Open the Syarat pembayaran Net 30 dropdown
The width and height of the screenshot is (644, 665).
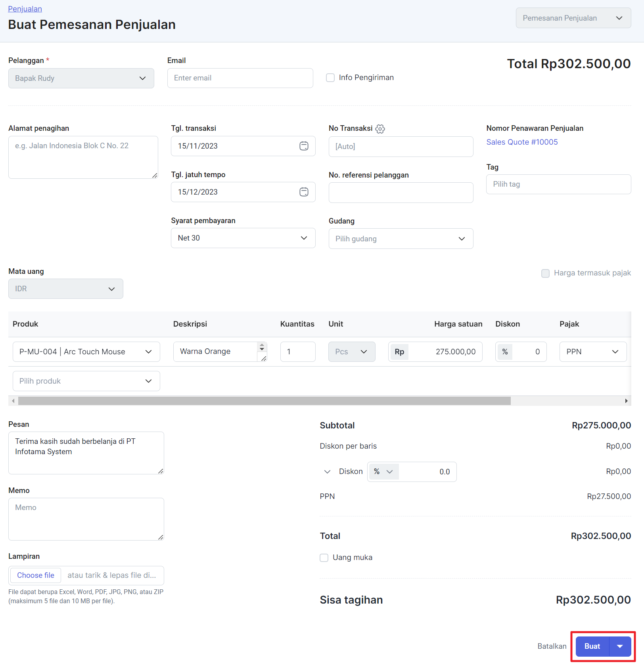click(243, 238)
